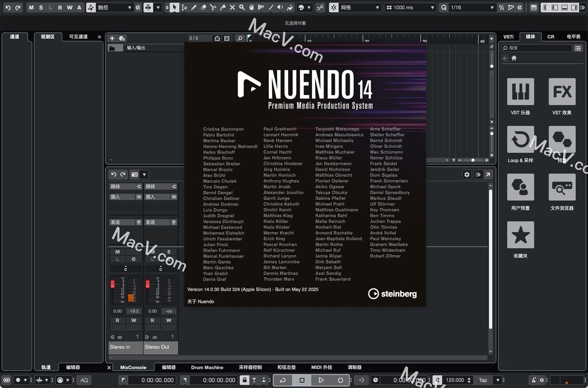Switch to the CR tab

coord(551,37)
